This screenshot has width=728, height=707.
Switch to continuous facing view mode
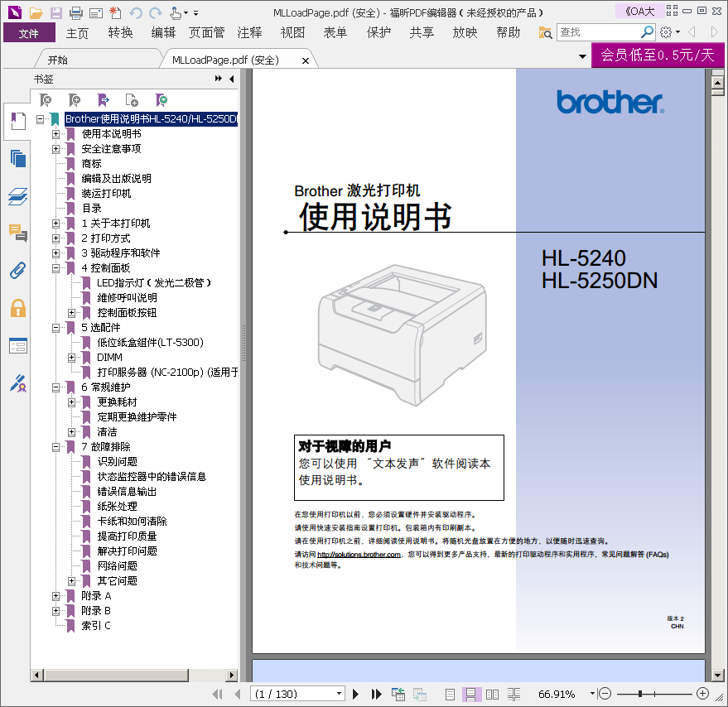[x=513, y=695]
